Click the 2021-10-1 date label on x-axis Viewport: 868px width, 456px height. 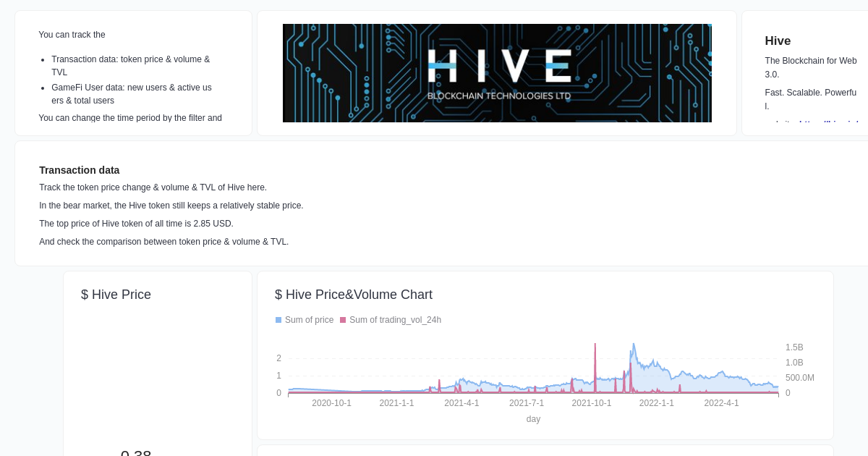click(x=592, y=403)
